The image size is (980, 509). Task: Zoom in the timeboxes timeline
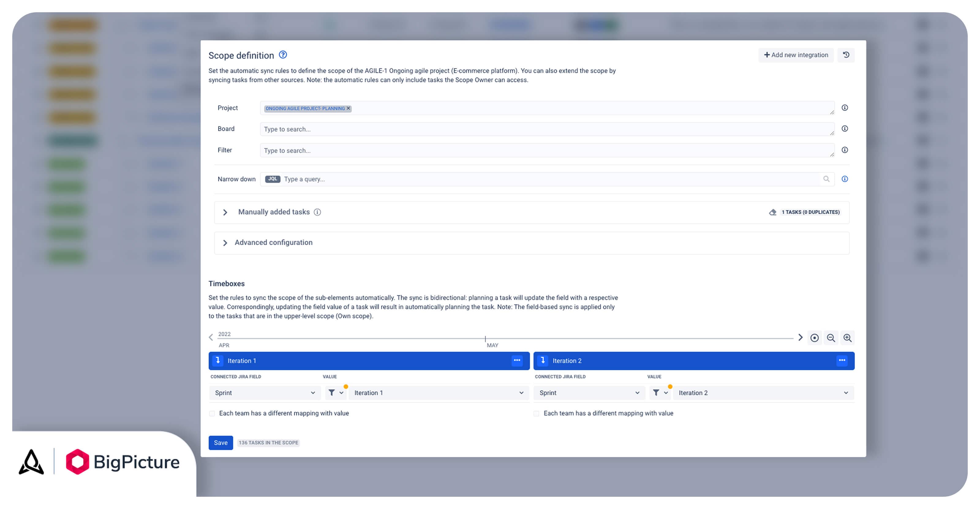847,338
